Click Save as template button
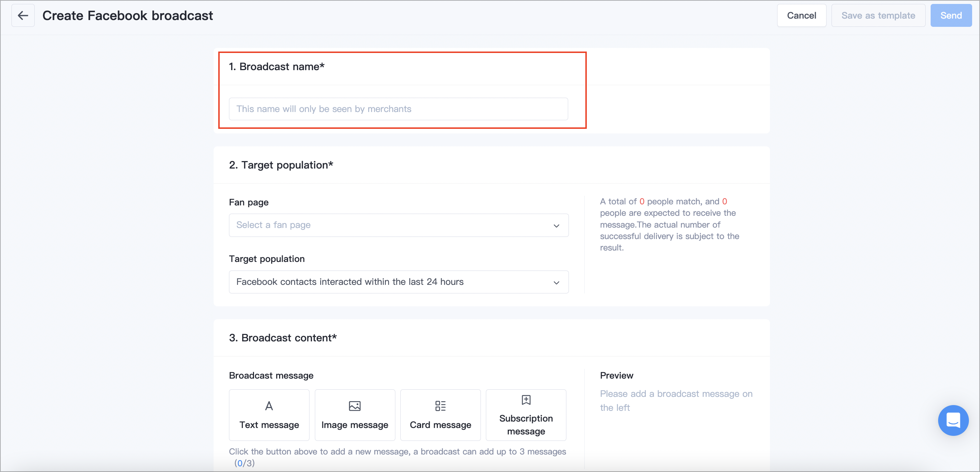 coord(878,16)
